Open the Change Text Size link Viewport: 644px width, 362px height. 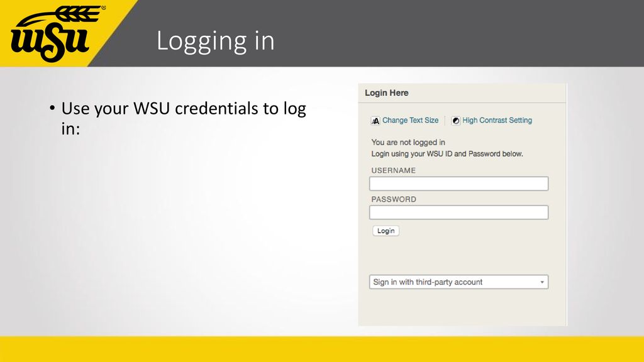pos(410,120)
